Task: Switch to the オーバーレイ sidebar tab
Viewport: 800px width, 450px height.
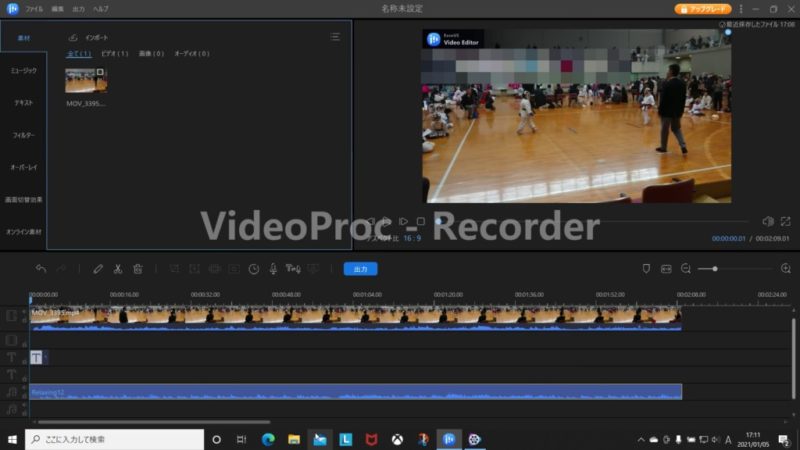Action: click(x=23, y=167)
